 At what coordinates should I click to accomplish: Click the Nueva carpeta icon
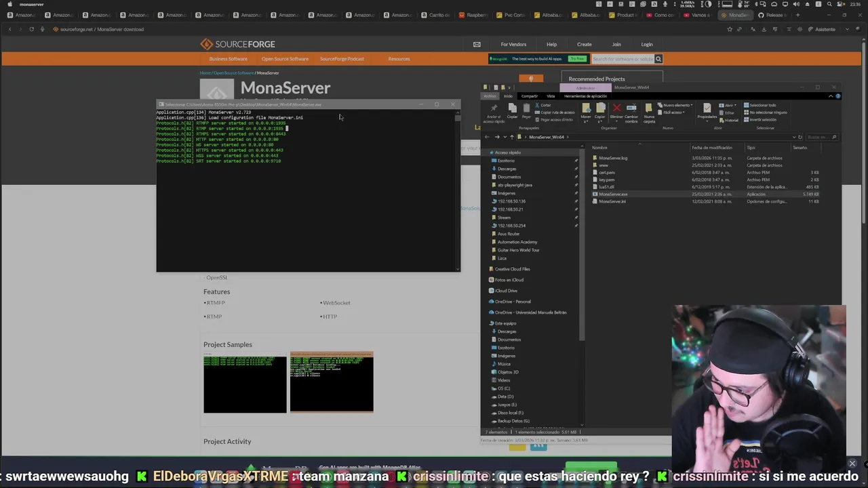tap(649, 108)
